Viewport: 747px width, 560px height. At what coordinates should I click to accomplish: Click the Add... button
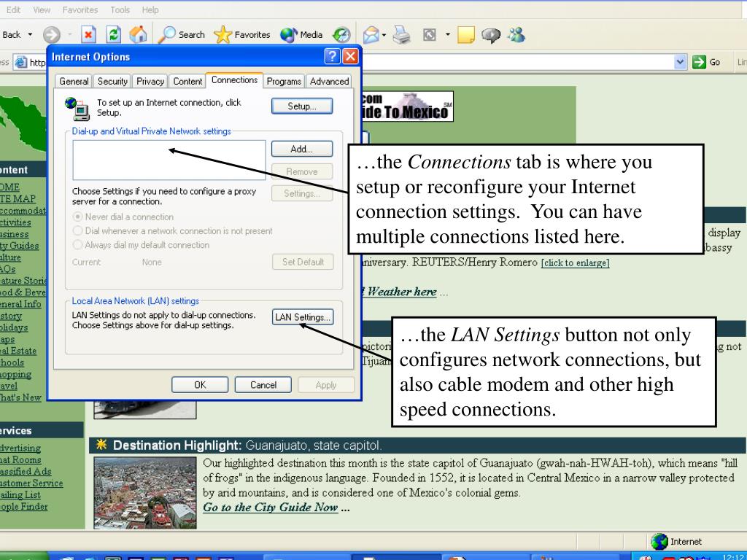pos(302,149)
